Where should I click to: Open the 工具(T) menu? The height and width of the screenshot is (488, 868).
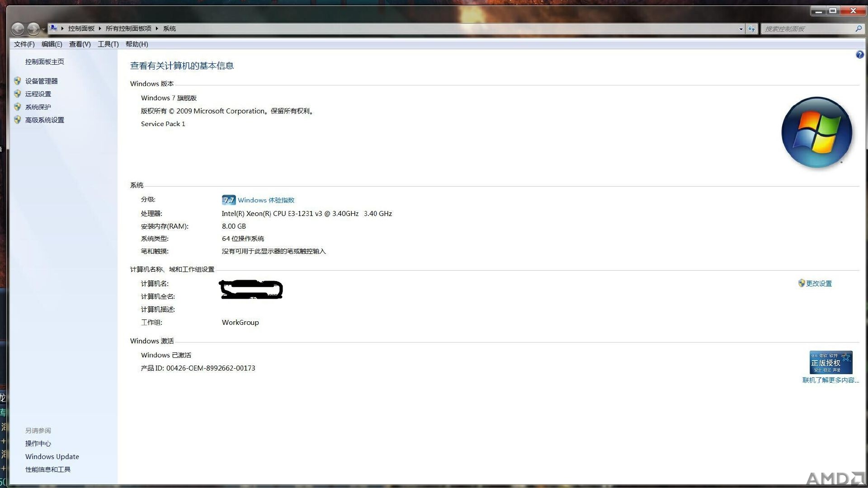pos(108,44)
